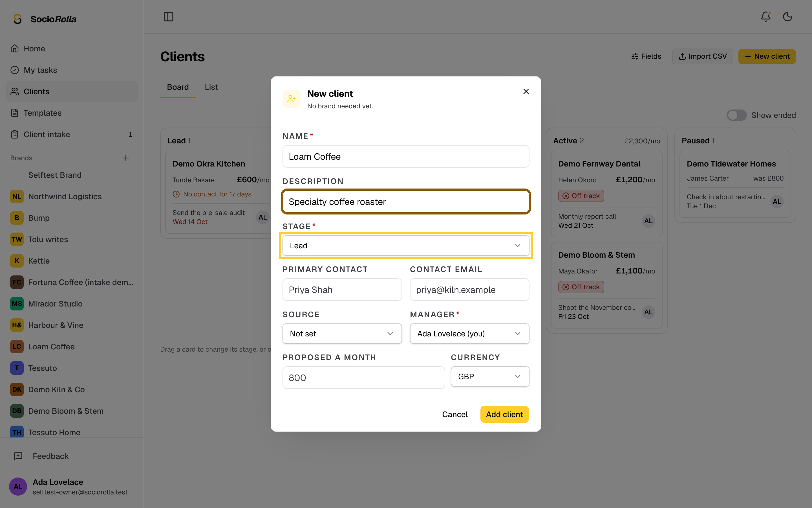Open Demo Okra Kitchen card

click(x=218, y=192)
